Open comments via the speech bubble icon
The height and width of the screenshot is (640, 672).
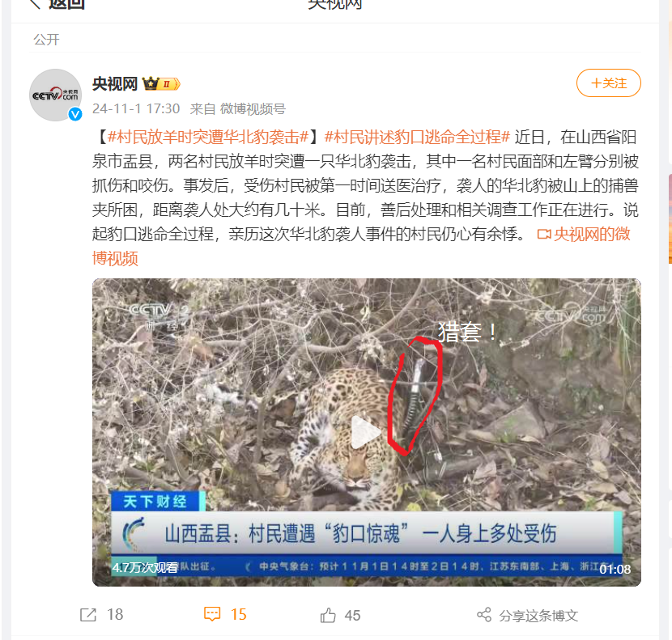(x=212, y=614)
